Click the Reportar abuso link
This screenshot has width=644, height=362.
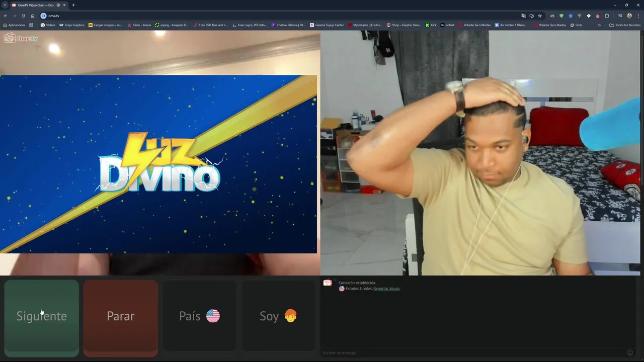coord(386,289)
